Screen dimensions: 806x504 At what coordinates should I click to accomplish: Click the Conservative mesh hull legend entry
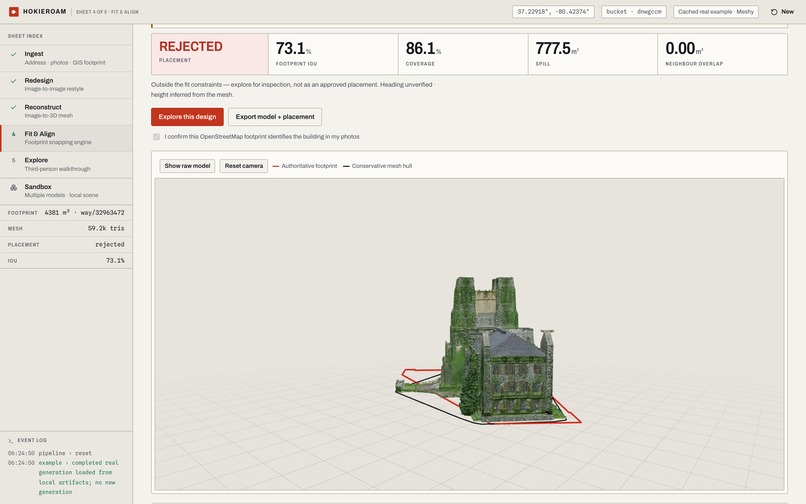click(x=377, y=166)
